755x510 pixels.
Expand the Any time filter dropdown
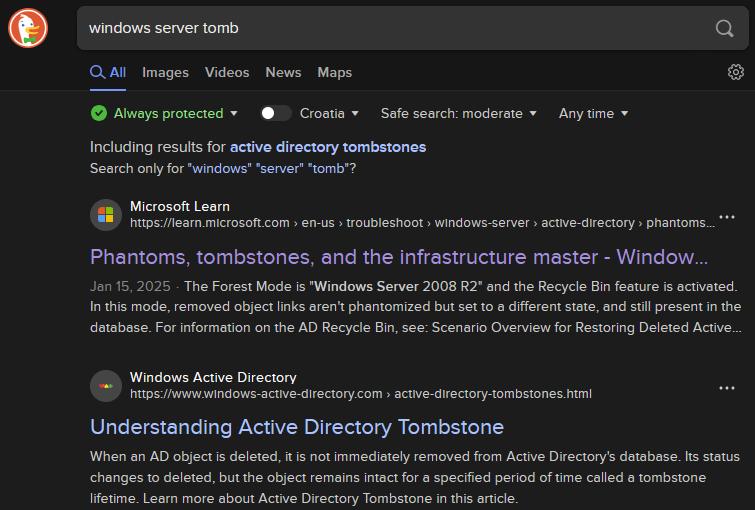tap(593, 113)
